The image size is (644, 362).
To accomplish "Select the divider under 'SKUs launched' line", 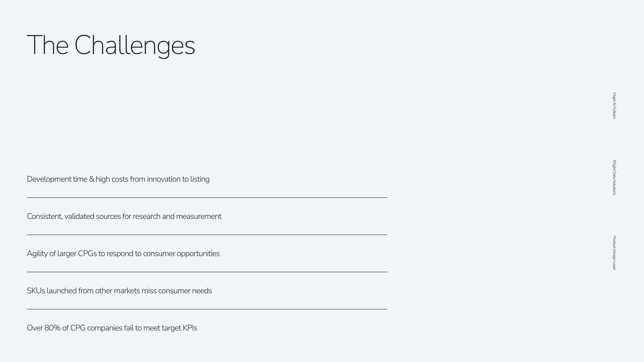I will pos(207,309).
